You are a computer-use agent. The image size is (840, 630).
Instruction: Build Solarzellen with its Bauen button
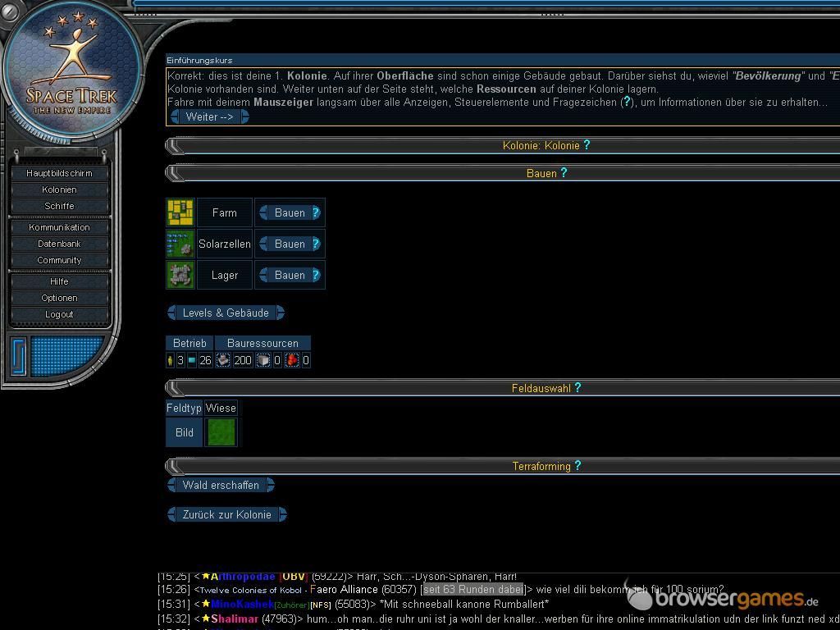click(290, 244)
